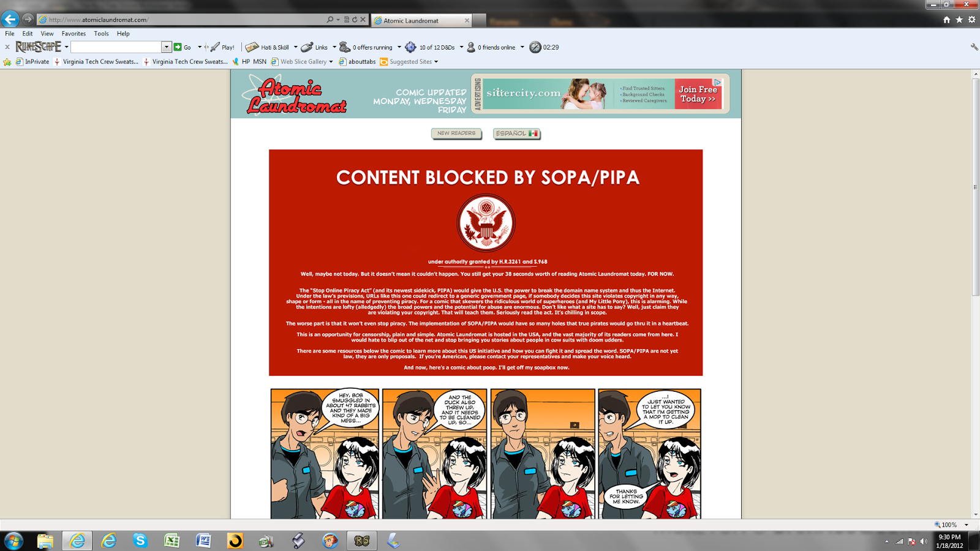
Task: Expand the Links dropdown arrow
Action: pos(334,47)
